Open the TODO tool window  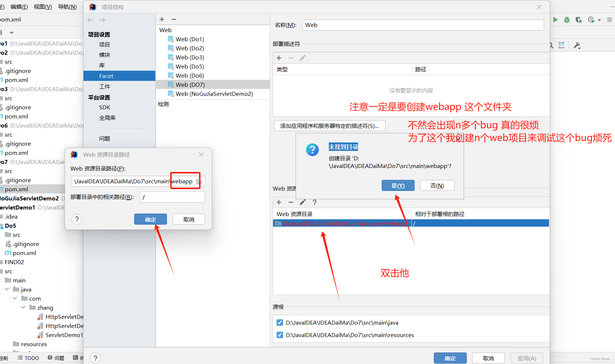[x=28, y=358]
